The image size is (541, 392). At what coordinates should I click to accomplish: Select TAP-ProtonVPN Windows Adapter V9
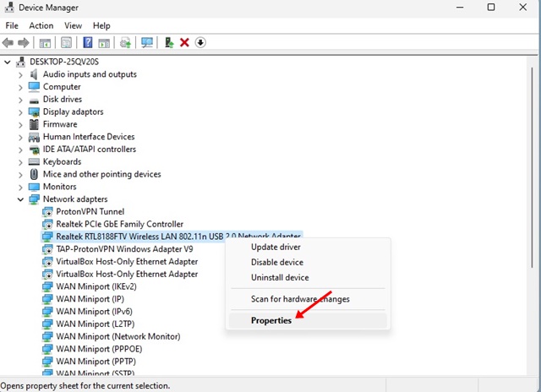[x=124, y=249]
